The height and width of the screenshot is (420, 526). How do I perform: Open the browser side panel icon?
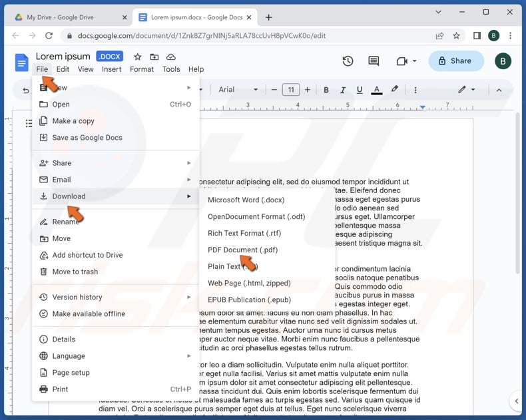pos(477,35)
